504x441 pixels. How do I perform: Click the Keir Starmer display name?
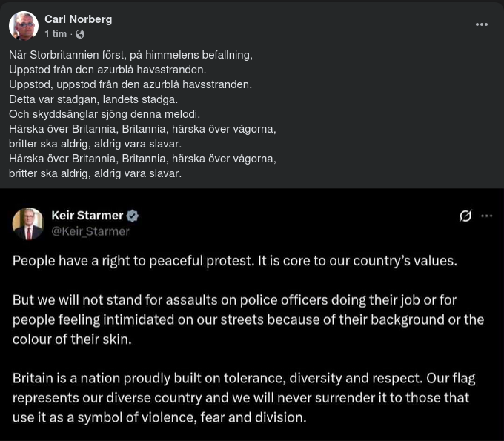87,216
